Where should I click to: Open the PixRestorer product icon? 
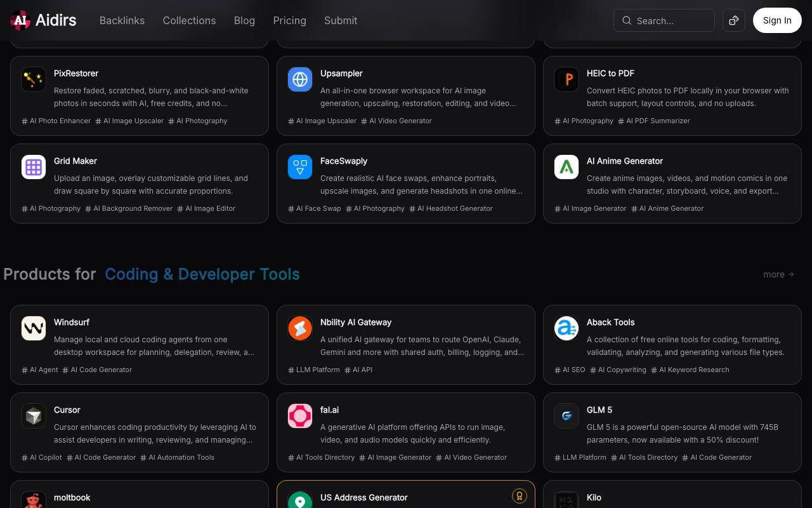pyautogui.click(x=34, y=79)
